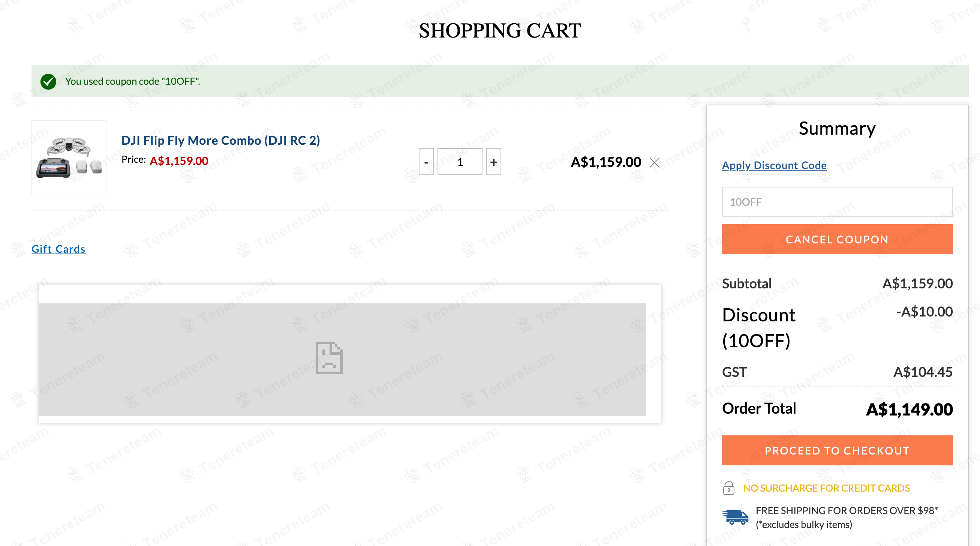Click the red price A$1,159.00
Viewport: 980px width, 546px height.
[x=179, y=160]
